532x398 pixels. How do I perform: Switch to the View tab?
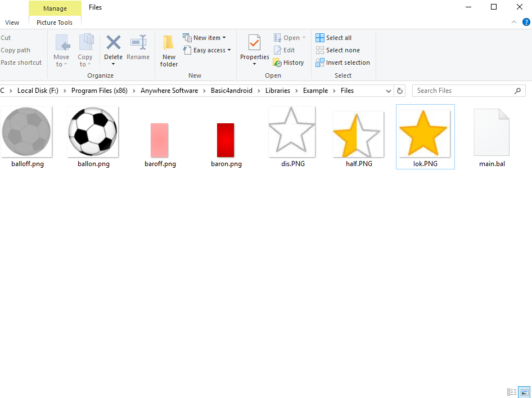click(x=12, y=23)
